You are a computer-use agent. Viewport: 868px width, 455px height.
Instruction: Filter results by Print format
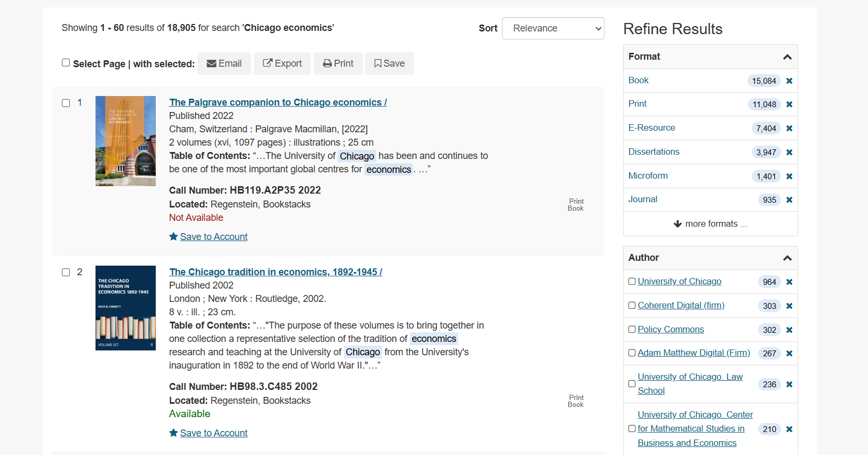point(637,104)
